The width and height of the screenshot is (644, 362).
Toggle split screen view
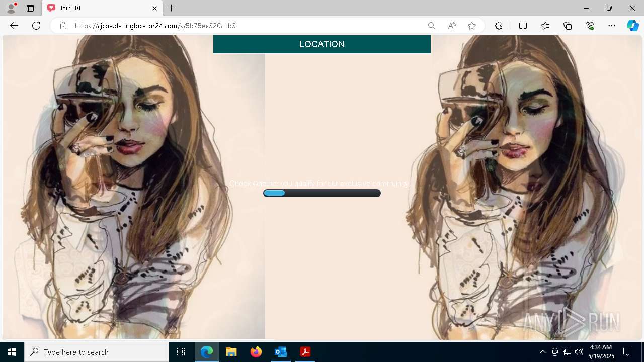523,26
